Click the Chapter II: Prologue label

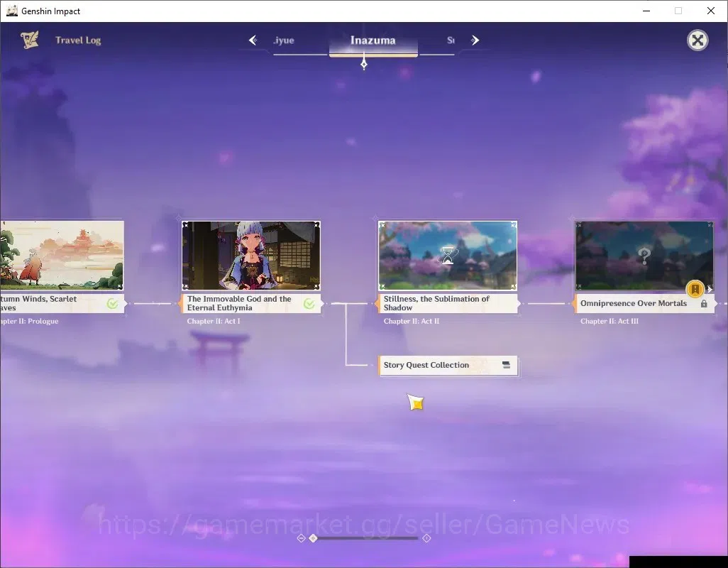click(29, 321)
